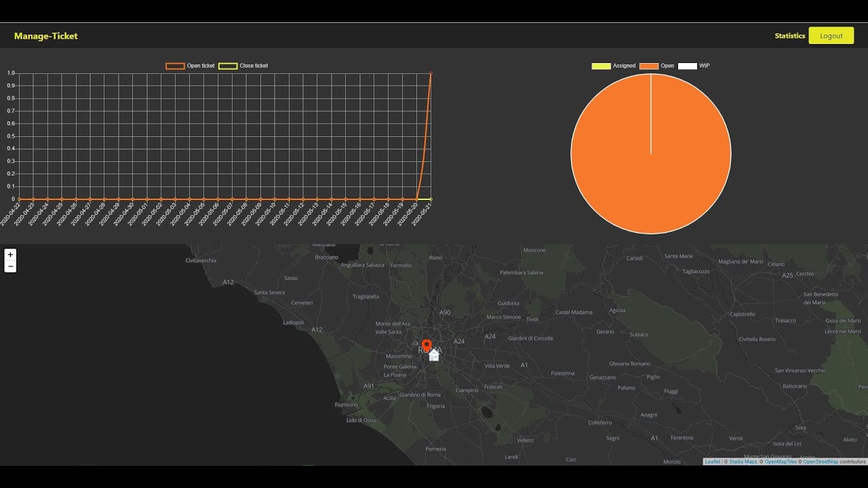The image size is (868, 488).
Task: Open the Statistics page link
Action: point(790,36)
